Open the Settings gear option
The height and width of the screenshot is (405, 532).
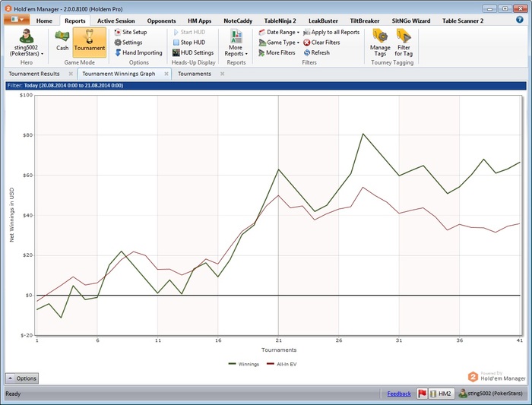point(128,43)
